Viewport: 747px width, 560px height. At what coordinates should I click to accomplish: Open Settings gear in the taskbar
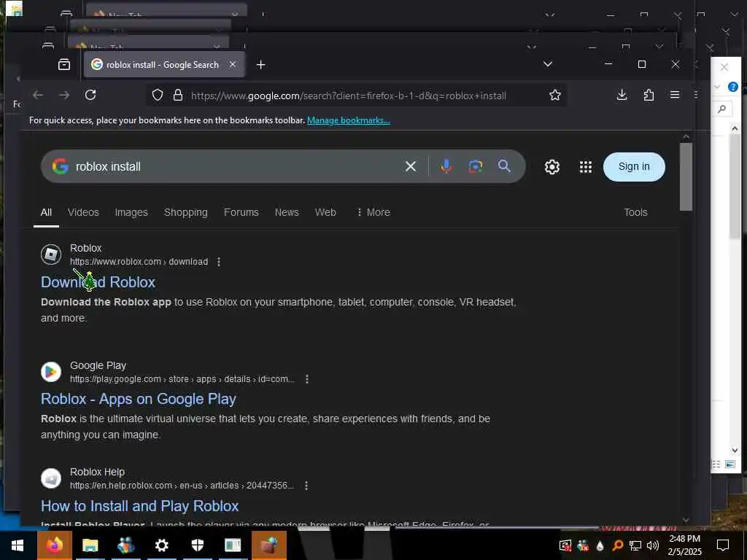[161, 545]
